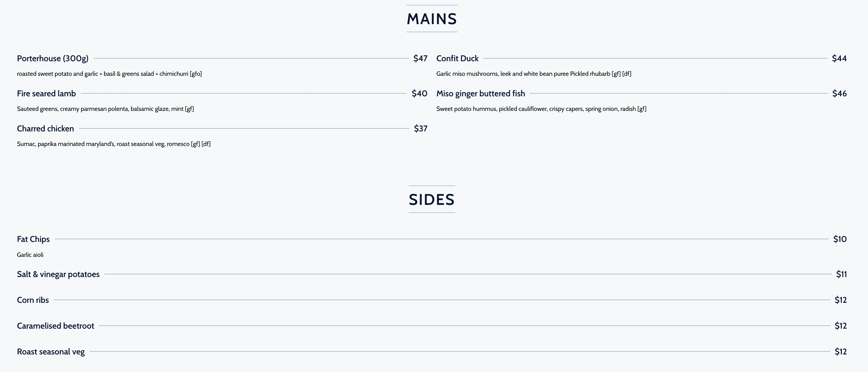Click the $10 Fat Chips price
868x372 pixels.
pyautogui.click(x=840, y=239)
